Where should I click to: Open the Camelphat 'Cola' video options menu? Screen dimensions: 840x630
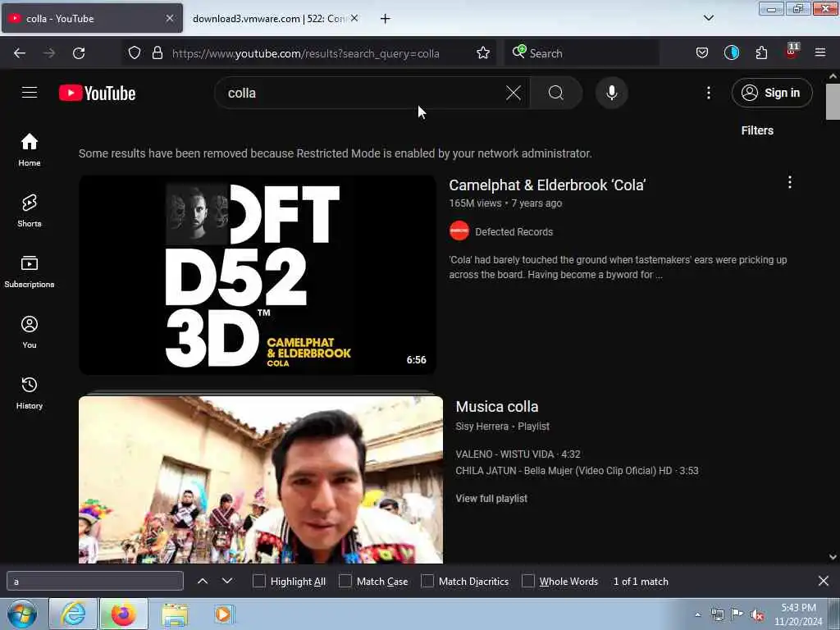click(789, 182)
